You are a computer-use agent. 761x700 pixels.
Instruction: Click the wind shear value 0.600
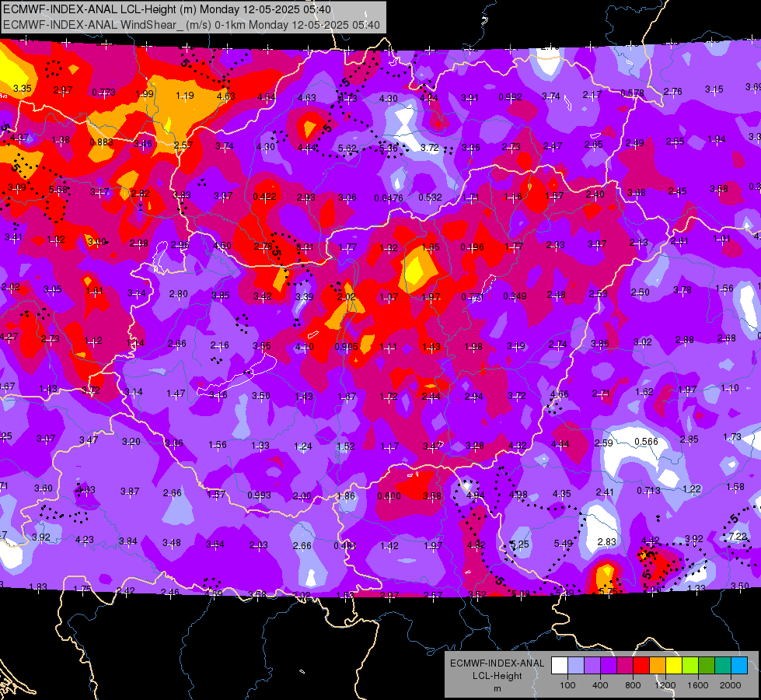coord(389,496)
